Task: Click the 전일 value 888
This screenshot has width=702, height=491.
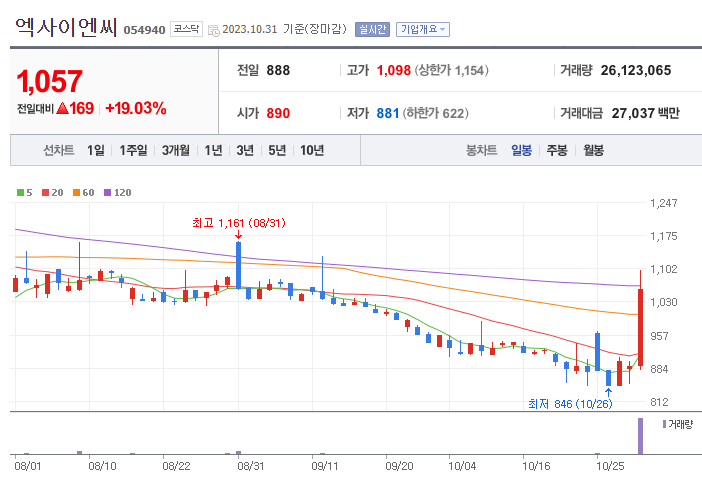Action: click(278, 70)
